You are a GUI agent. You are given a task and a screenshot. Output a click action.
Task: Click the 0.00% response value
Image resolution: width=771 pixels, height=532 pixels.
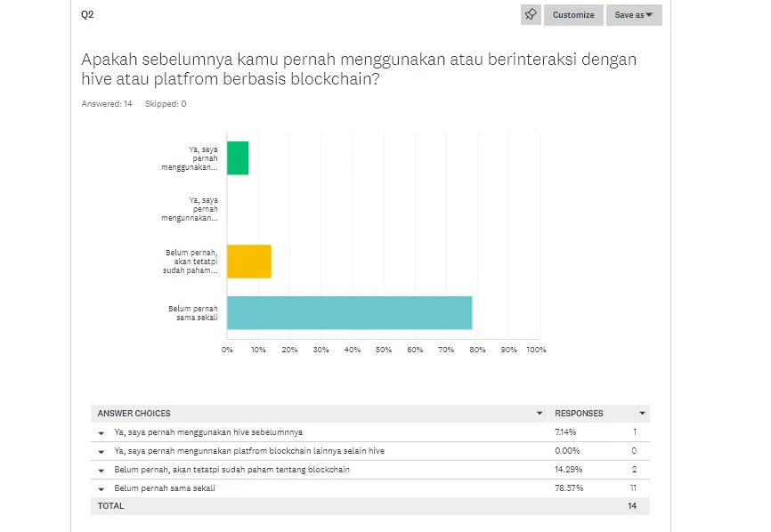coord(567,451)
